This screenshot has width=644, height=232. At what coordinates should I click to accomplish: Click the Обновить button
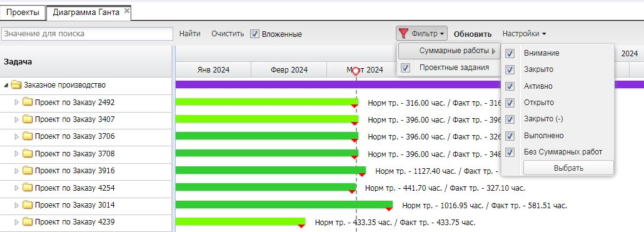472,34
